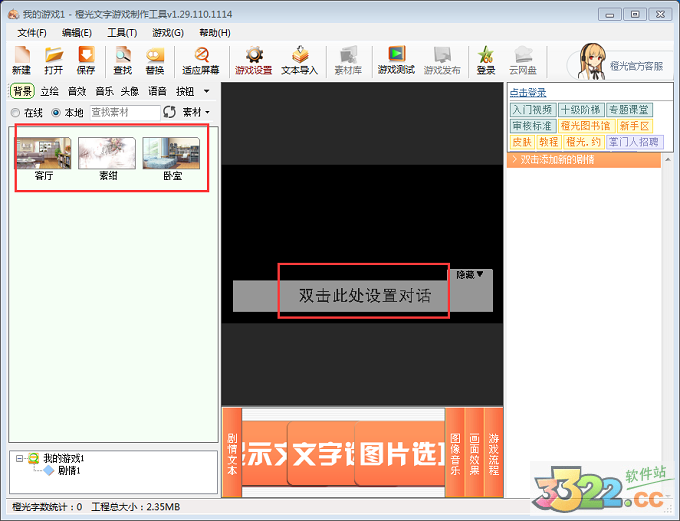Start 游戏测试 game test icon

tap(396, 60)
